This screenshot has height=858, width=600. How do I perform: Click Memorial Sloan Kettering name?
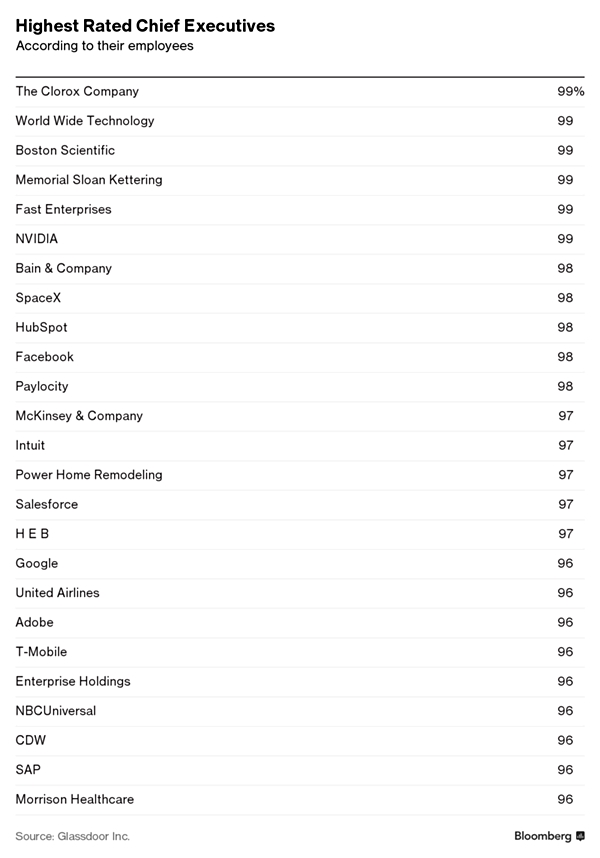89,180
